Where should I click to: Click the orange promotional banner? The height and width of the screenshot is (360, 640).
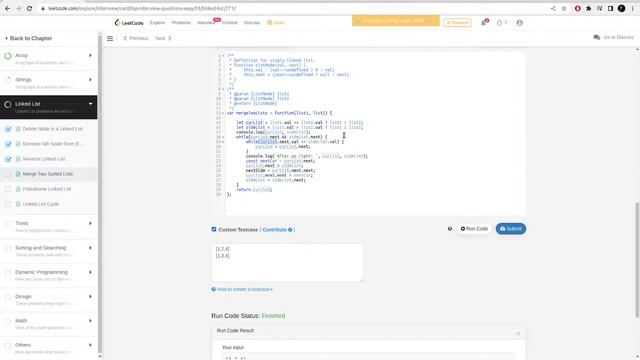[396, 20]
